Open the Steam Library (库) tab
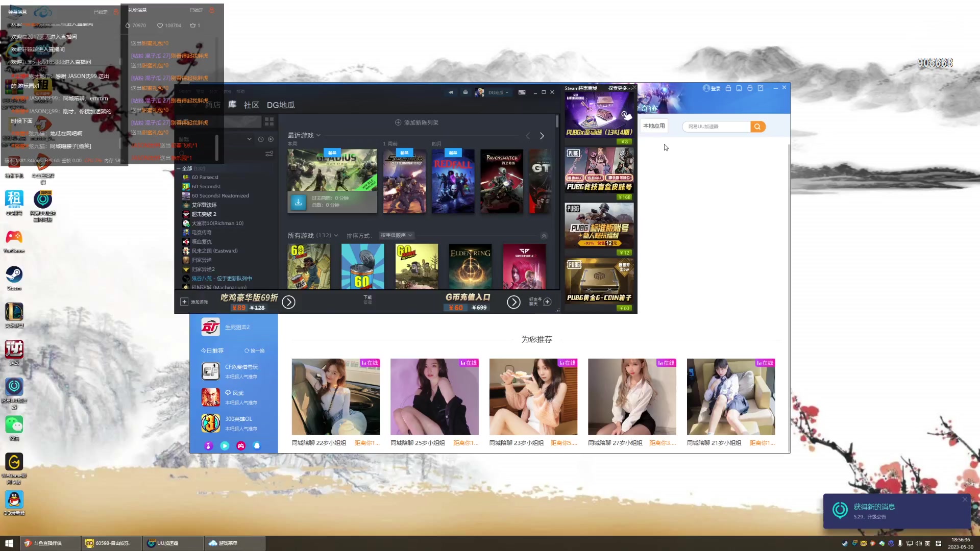 [232, 105]
